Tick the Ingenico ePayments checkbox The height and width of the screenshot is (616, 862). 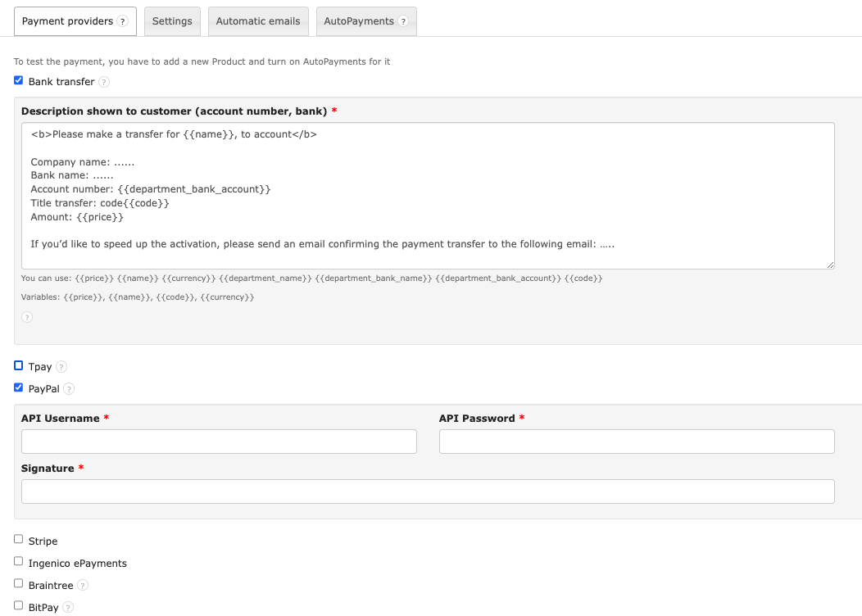[19, 561]
